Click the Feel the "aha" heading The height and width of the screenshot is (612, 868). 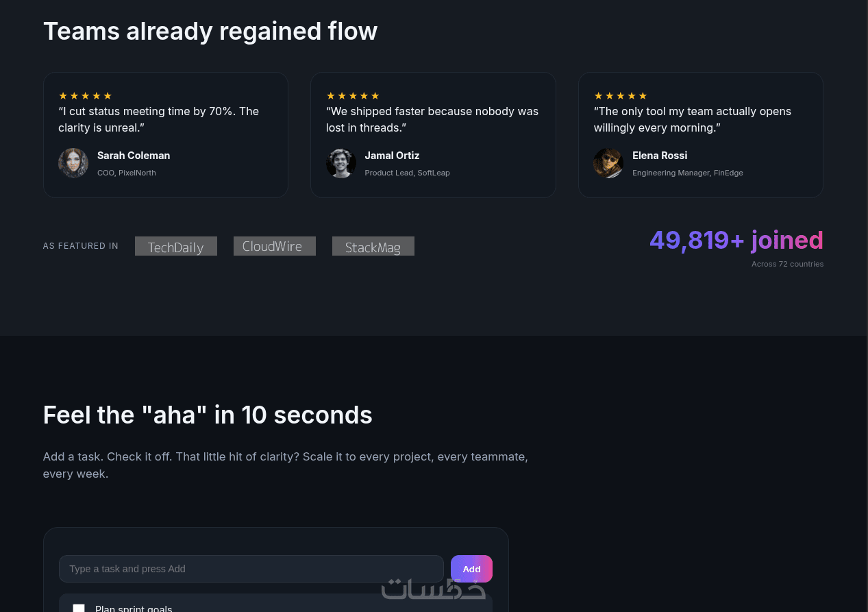[x=208, y=415]
